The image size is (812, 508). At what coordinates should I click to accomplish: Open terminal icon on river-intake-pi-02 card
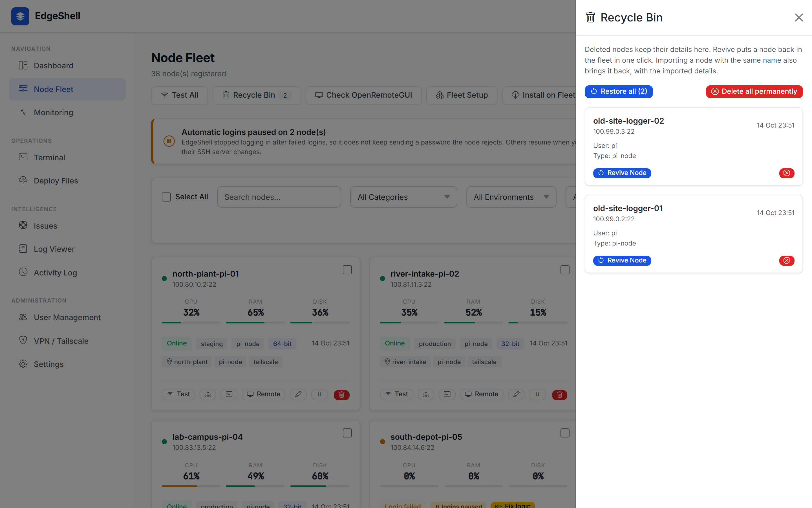(x=447, y=395)
